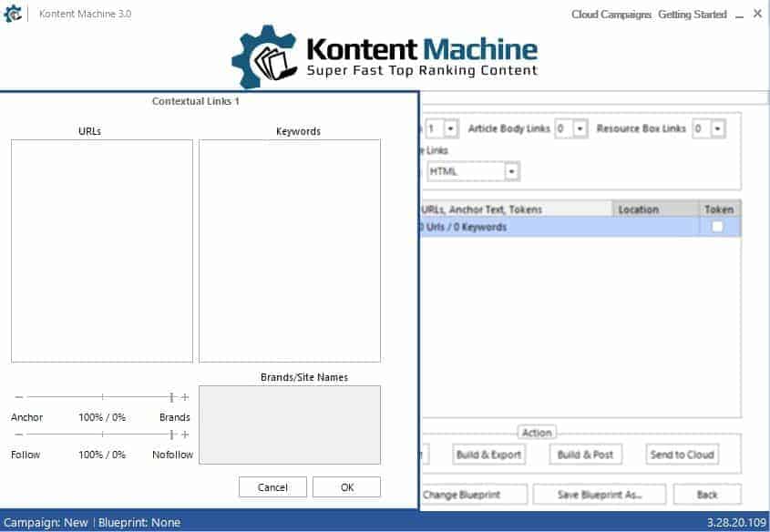Click Blueprint: None in the status bar
The image size is (770, 532).
pyautogui.click(x=139, y=523)
